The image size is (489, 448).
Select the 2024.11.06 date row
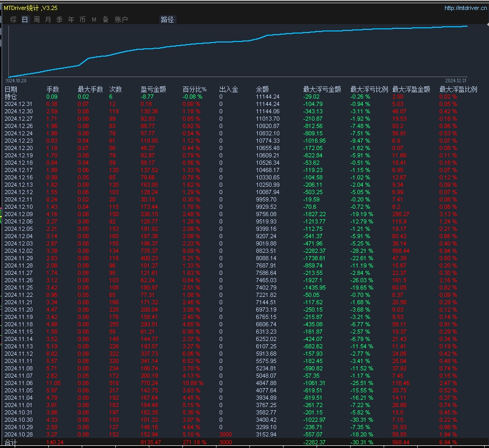[x=18, y=383]
